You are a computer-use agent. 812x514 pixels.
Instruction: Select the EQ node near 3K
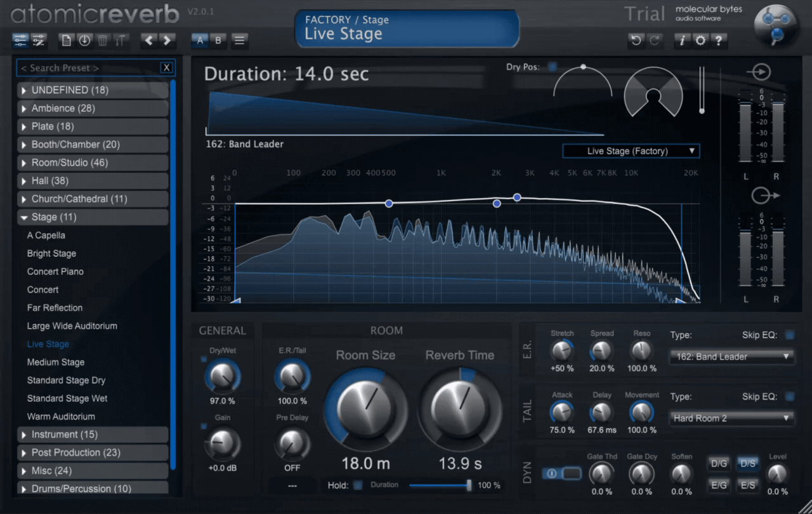pyautogui.click(x=517, y=197)
